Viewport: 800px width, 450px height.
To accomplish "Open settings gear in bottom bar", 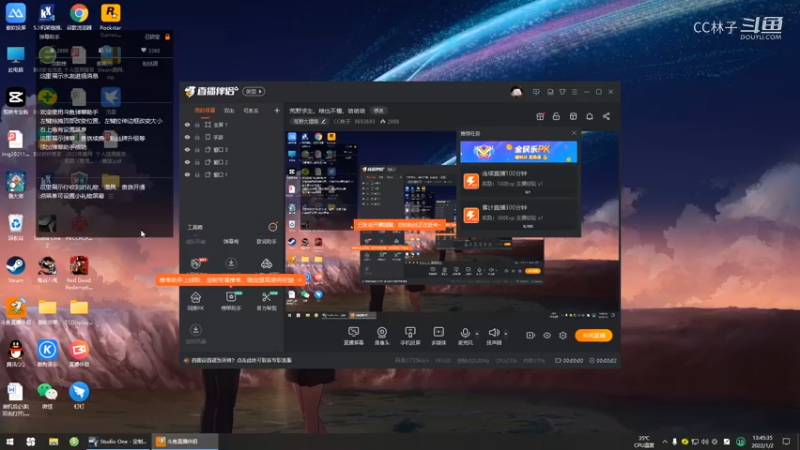I will (563, 335).
